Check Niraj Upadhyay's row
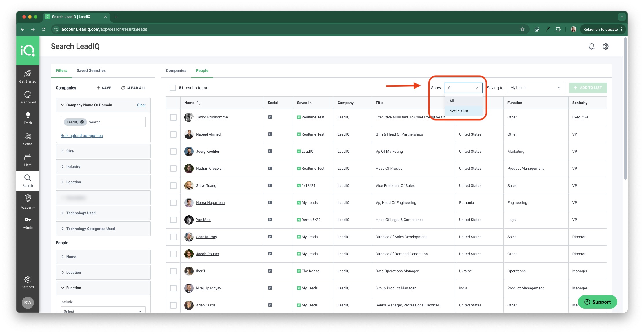The height and width of the screenshot is (334, 644). pyautogui.click(x=173, y=288)
